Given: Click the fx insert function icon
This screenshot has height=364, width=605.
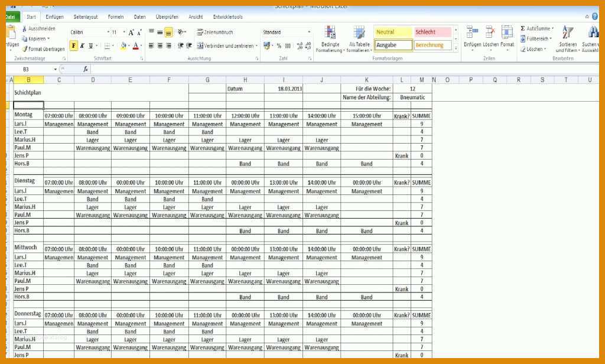Looking at the screenshot, I should click(x=86, y=69).
